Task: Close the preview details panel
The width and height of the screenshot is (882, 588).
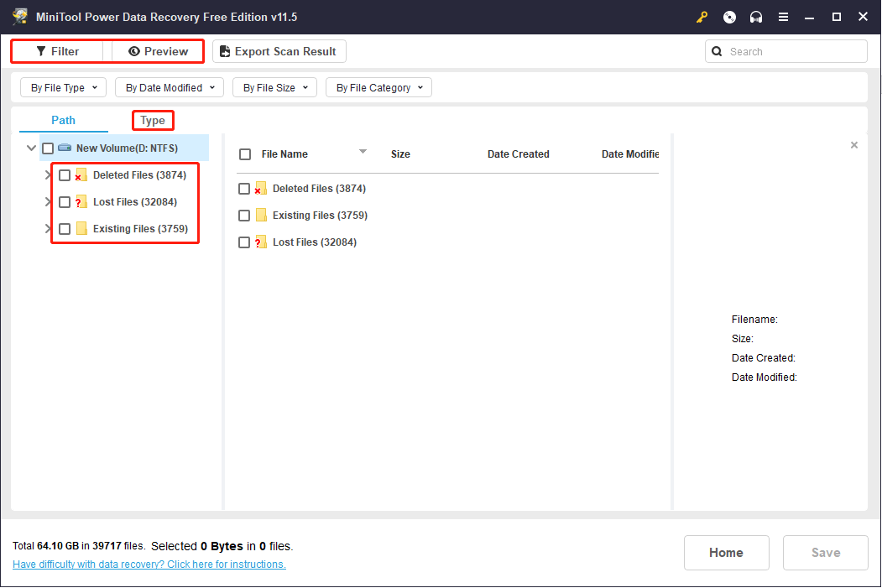Action: tap(853, 145)
